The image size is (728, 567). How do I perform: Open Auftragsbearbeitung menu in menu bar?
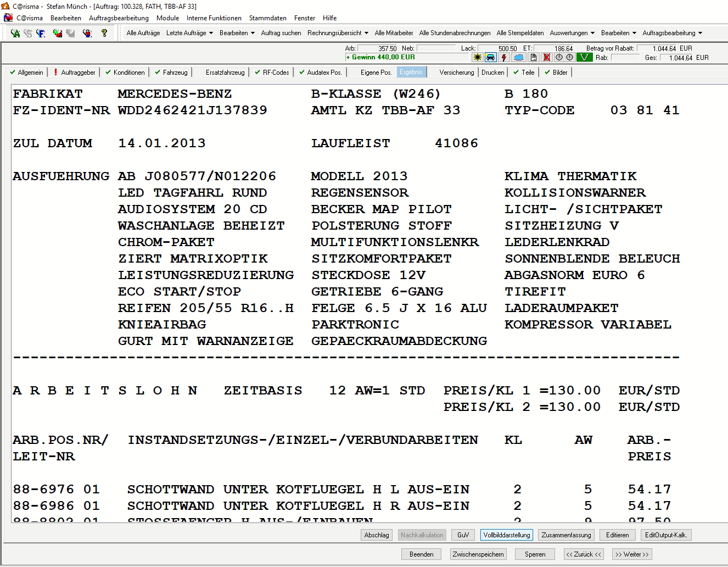click(x=119, y=18)
